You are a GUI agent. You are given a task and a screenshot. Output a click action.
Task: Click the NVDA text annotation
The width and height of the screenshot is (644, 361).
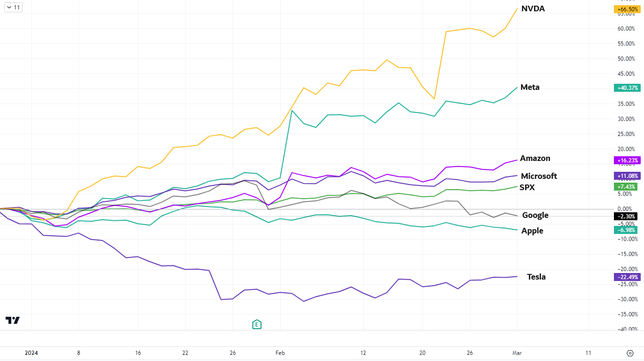point(533,8)
